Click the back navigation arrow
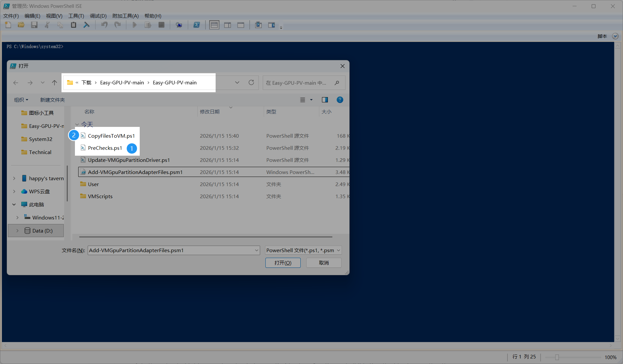 click(16, 83)
